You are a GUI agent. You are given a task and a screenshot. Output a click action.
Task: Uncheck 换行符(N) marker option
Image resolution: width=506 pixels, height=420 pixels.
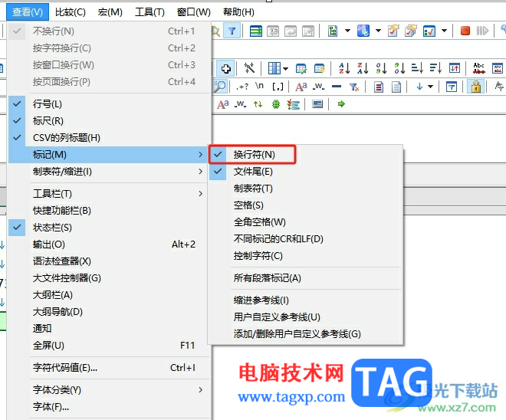tap(305, 155)
